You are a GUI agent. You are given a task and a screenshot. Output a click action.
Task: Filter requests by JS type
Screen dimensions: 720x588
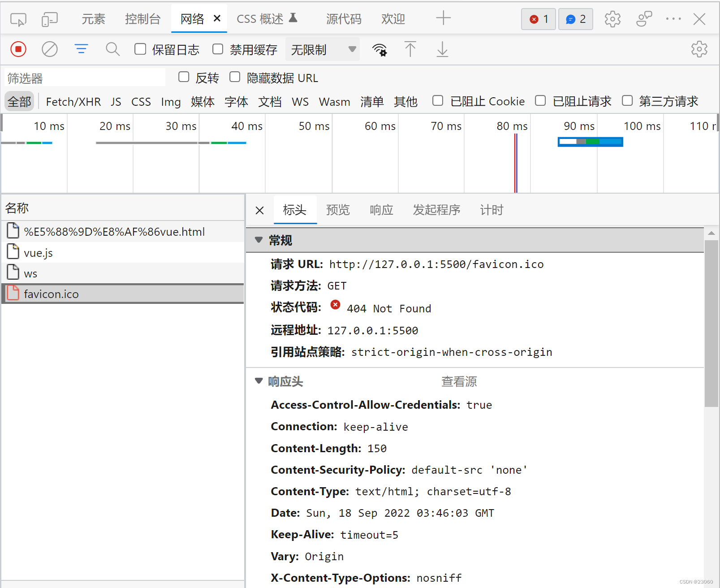click(116, 102)
